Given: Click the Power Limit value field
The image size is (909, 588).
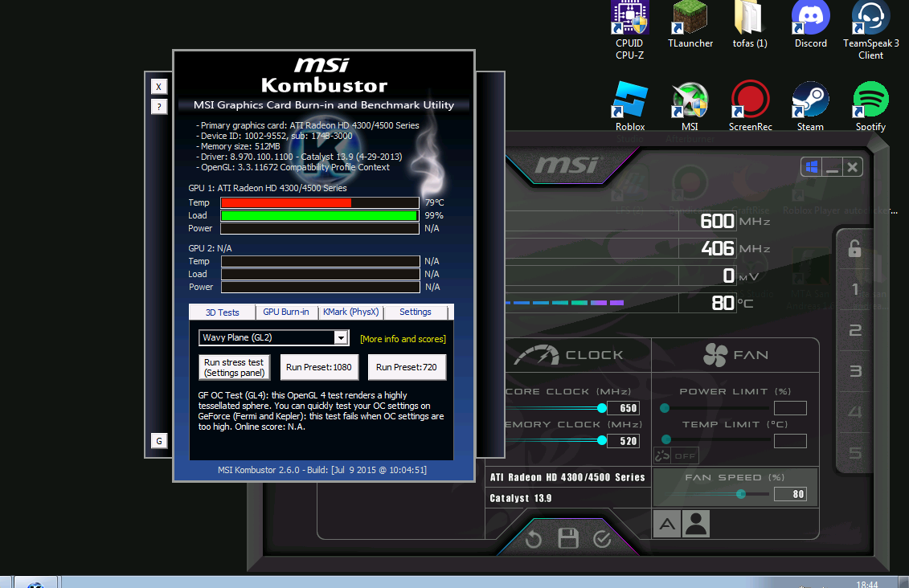Looking at the screenshot, I should tap(790, 408).
